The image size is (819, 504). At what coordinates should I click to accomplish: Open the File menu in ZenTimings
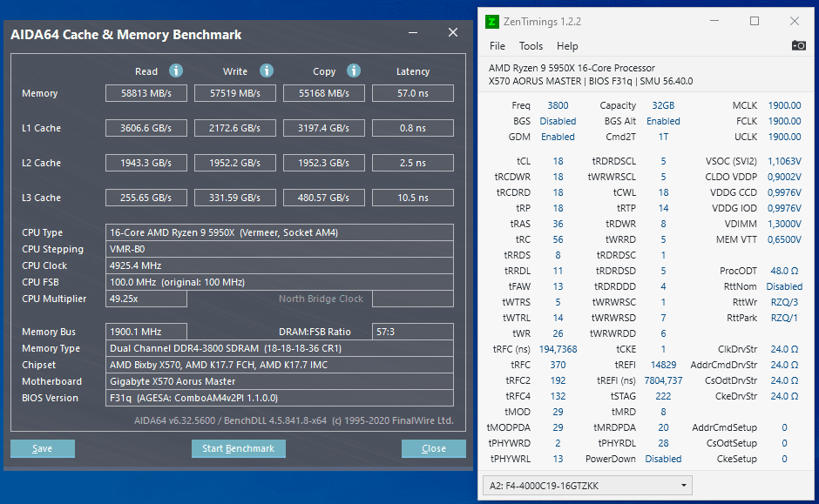pyautogui.click(x=497, y=46)
